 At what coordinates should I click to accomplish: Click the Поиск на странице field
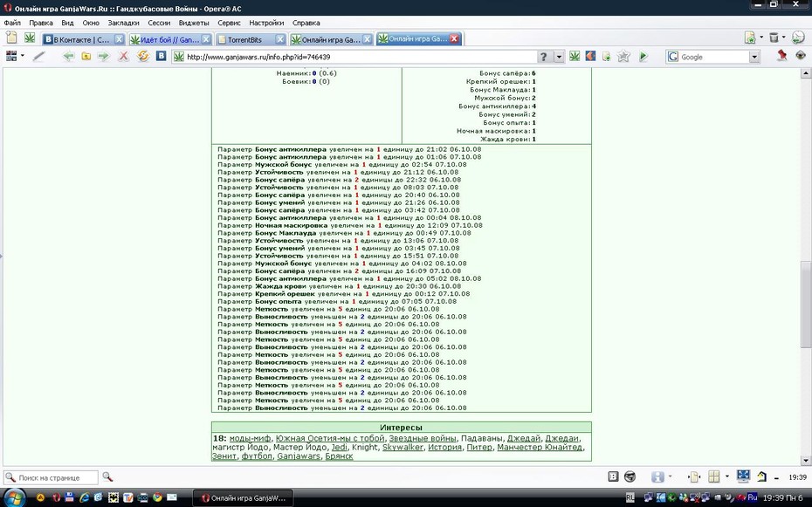pos(51,477)
